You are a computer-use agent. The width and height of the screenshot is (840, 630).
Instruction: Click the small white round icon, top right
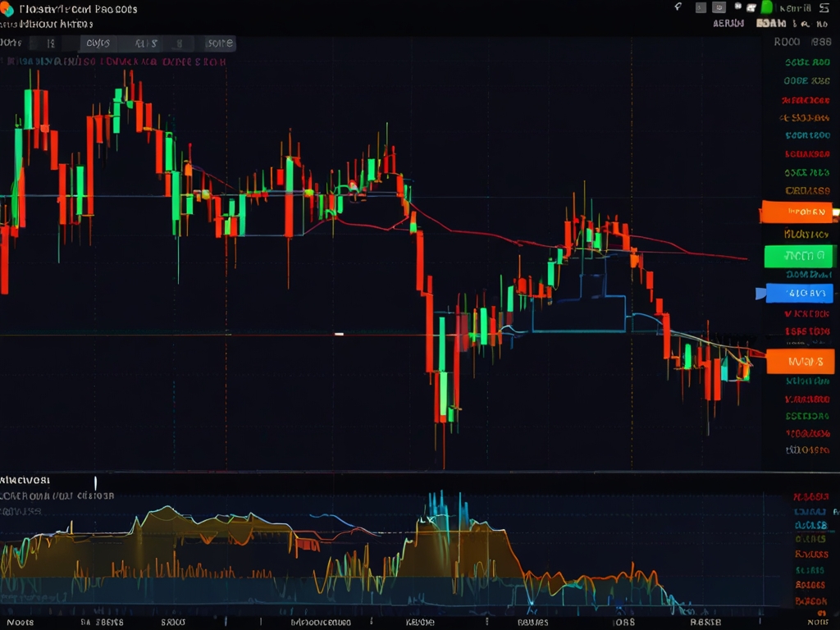point(737,7)
